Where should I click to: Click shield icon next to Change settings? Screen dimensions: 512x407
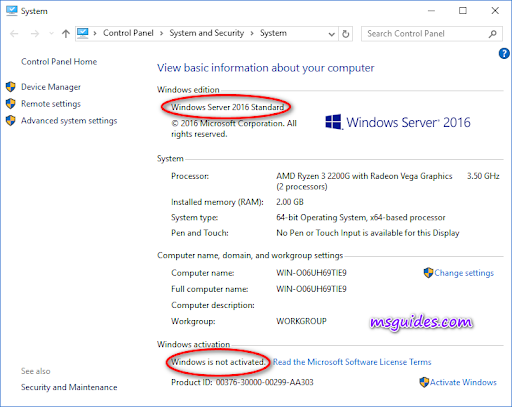point(428,273)
